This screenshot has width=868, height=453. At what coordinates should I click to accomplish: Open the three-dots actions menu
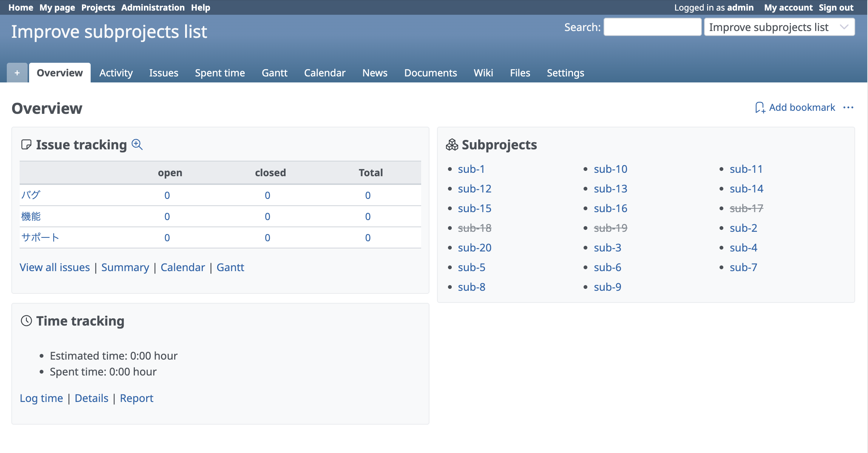coord(848,108)
